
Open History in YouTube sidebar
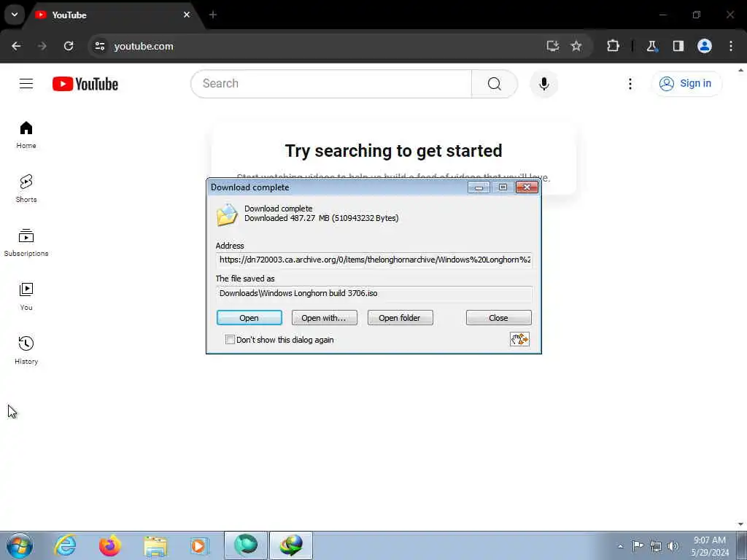26,350
